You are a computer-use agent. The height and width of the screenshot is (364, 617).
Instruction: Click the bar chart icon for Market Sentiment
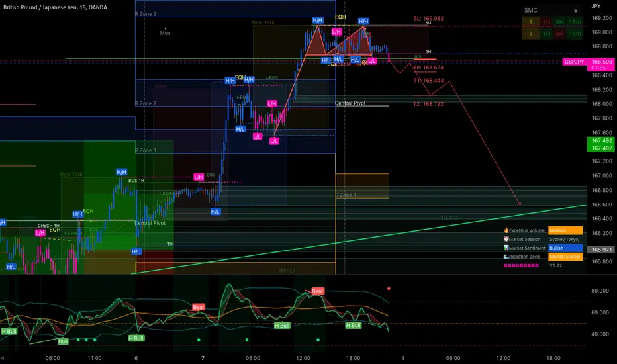(506, 248)
